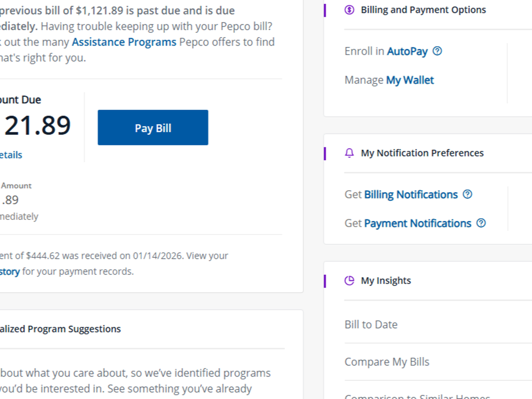Screen dimensions: 532x399
Task: Open Billing Notifications link
Action: point(411,195)
